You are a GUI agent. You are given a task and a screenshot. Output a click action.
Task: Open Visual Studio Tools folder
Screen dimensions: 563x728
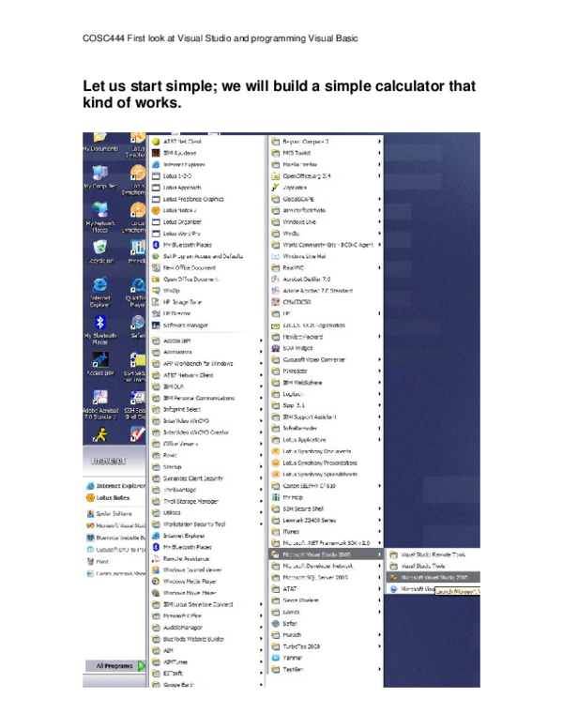pyautogui.click(x=418, y=566)
